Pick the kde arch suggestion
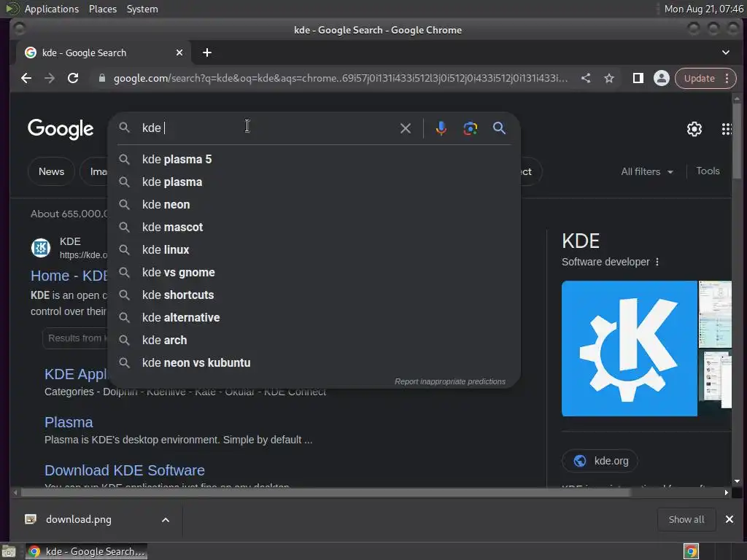The image size is (747, 560). click(x=314, y=341)
